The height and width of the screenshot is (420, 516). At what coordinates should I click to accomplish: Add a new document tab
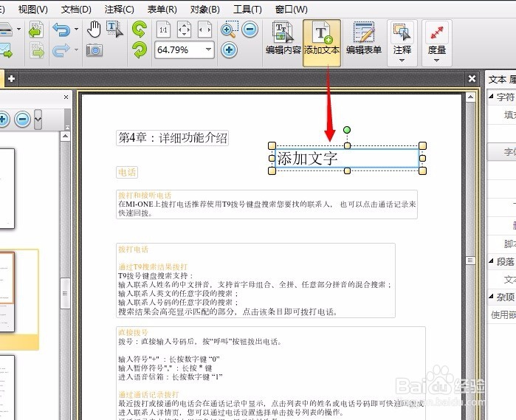[11, 79]
